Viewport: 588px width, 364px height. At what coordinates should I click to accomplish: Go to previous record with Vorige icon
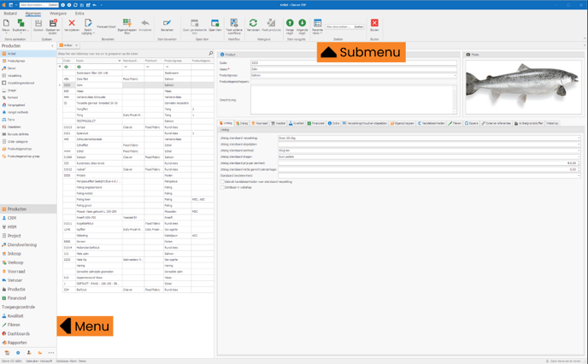click(x=290, y=24)
